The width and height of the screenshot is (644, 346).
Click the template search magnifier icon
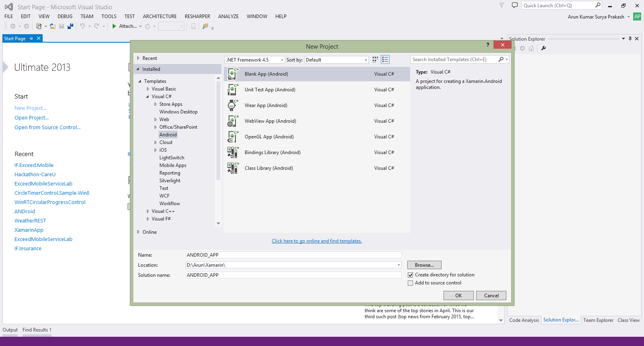(501, 59)
